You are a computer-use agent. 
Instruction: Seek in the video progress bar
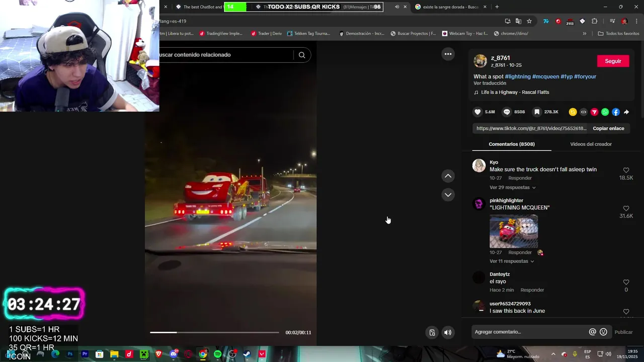click(214, 332)
